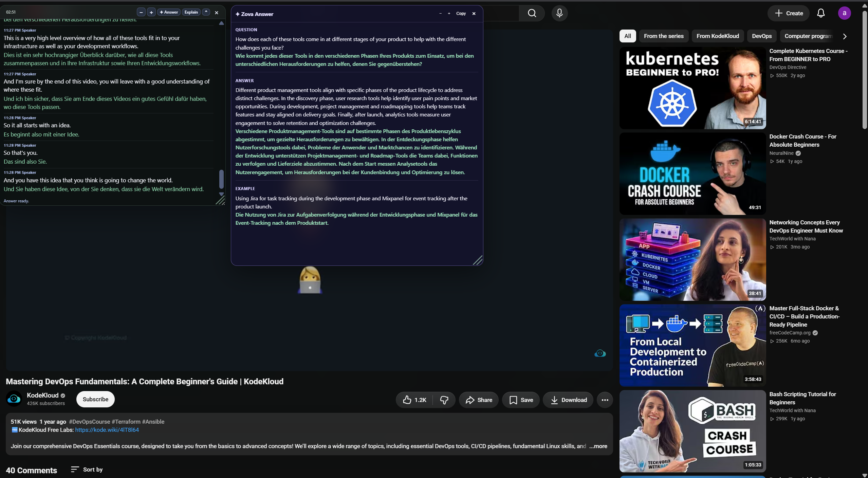Visit the DevOps Directive channel name

(788, 67)
